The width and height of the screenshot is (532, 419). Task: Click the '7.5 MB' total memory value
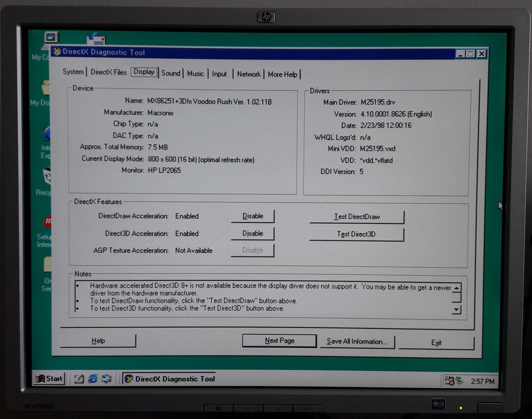click(158, 147)
